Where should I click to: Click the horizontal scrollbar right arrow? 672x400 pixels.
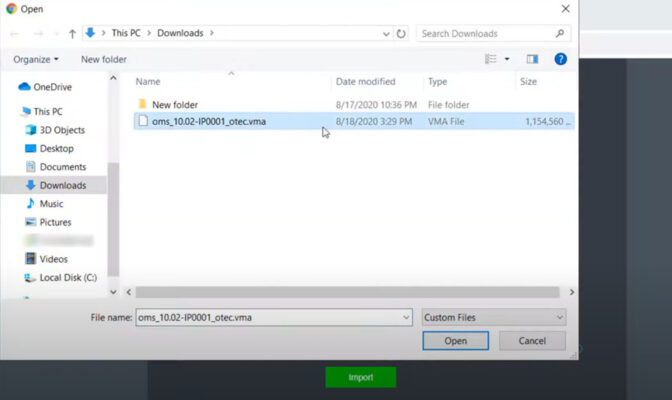[571, 292]
